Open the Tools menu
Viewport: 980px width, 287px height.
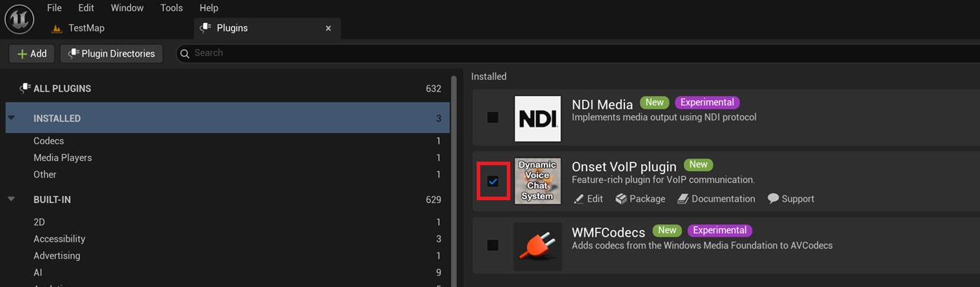171,8
